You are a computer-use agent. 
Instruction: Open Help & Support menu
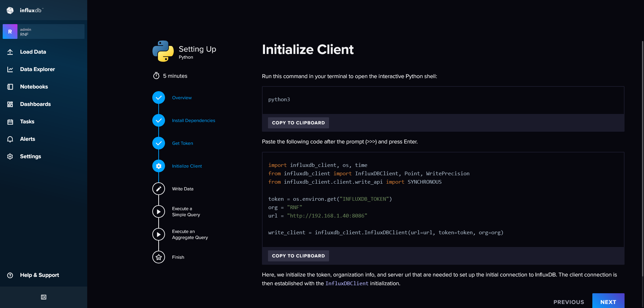[x=39, y=275]
